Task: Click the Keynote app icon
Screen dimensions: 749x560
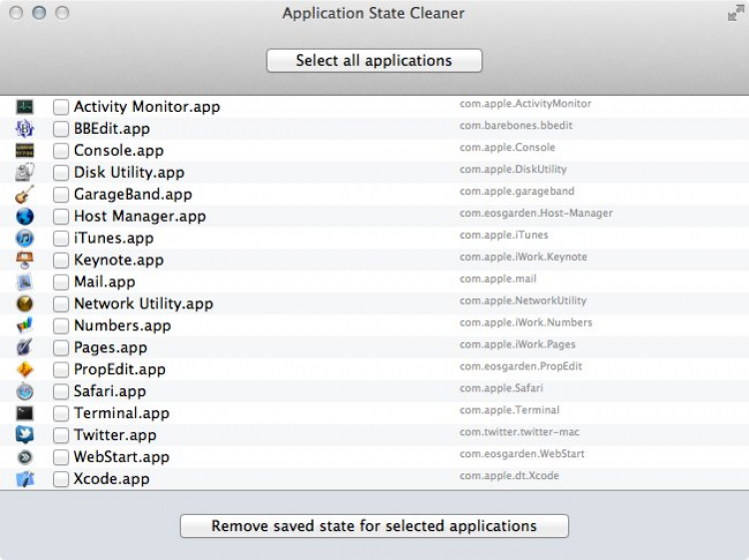Action: [x=25, y=261]
